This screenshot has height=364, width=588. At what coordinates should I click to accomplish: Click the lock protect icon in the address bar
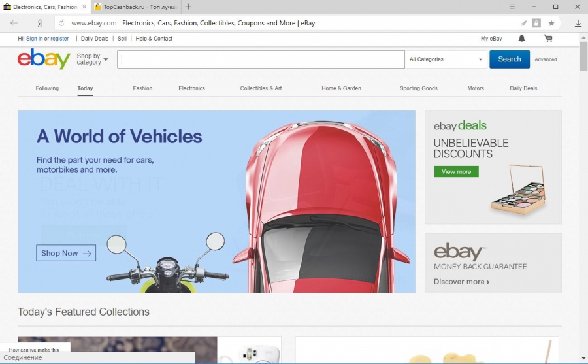[536, 24]
